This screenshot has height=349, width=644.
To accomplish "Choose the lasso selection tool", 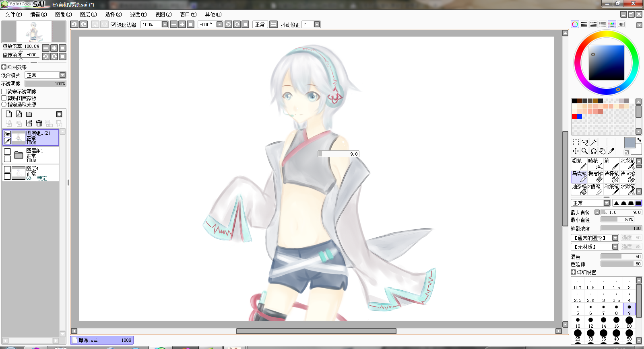I will [585, 142].
